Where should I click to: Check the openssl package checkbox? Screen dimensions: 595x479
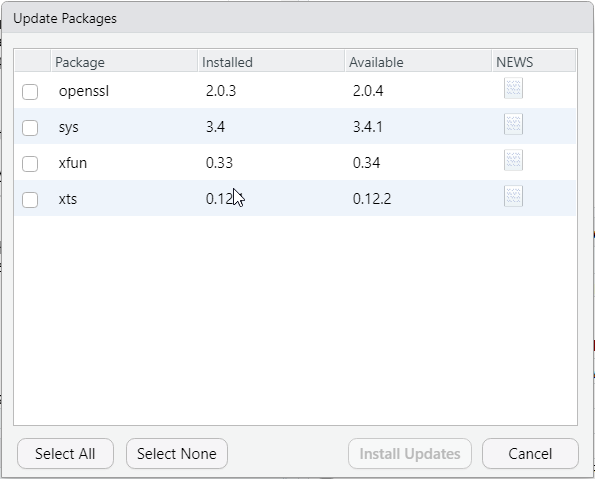[x=30, y=92]
